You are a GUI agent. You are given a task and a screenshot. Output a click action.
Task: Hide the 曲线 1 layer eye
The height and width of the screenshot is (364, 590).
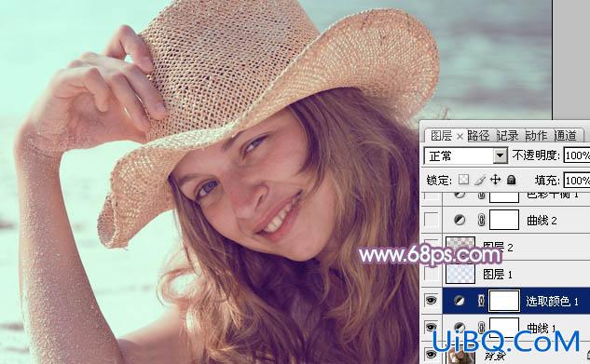pyautogui.click(x=432, y=327)
